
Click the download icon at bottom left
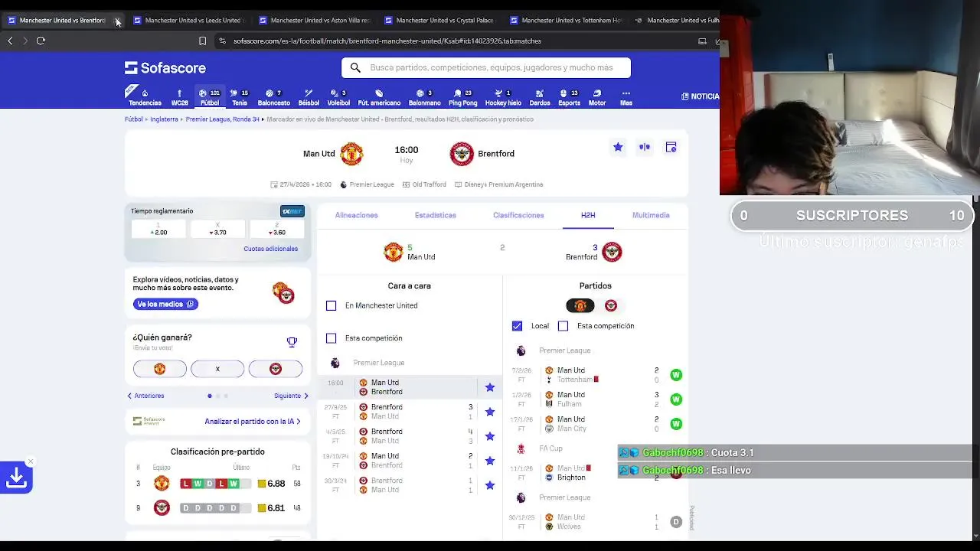tap(16, 478)
